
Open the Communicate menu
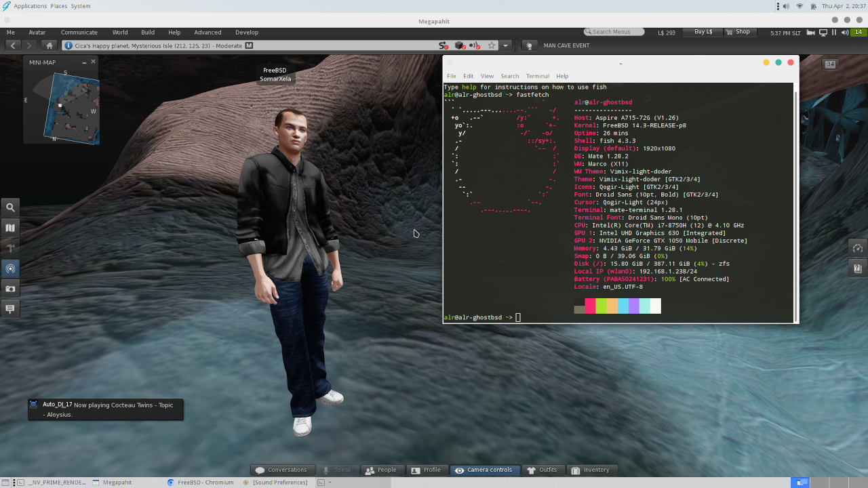(x=79, y=33)
